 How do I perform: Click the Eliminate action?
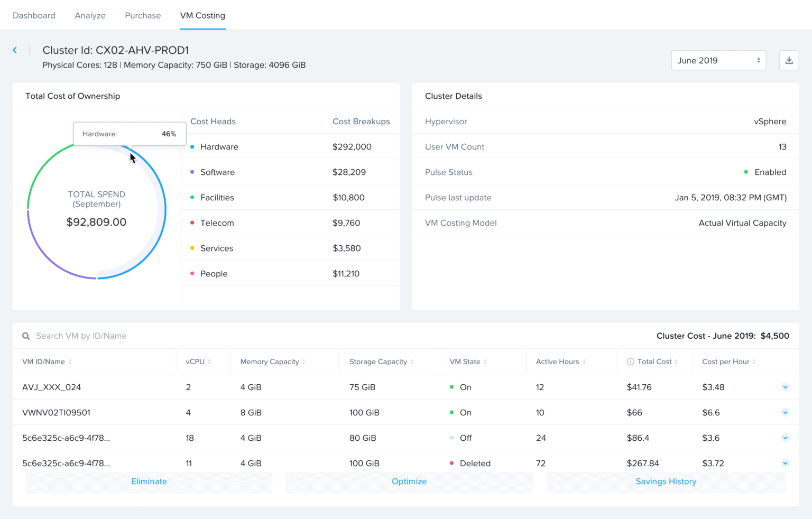tap(149, 481)
